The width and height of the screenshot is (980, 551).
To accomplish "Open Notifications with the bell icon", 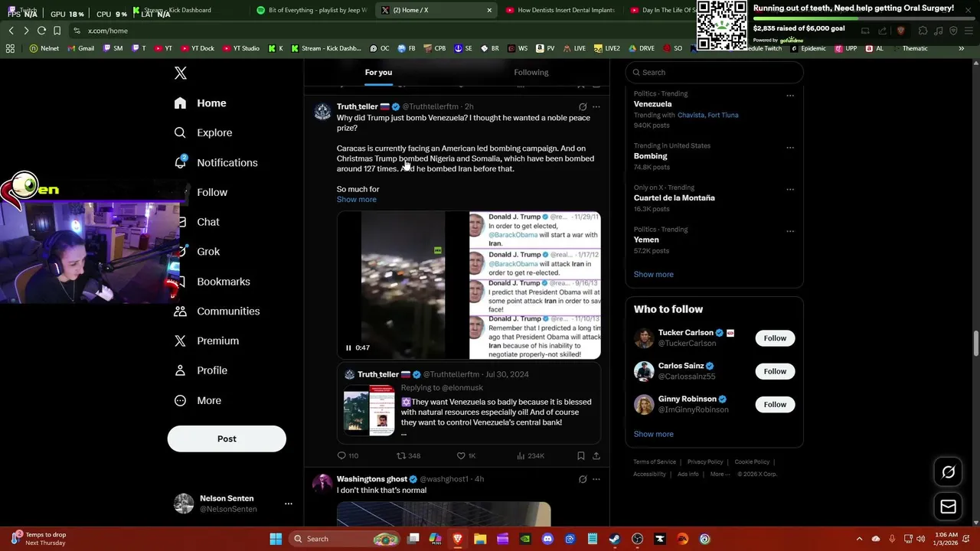I will coord(216,162).
